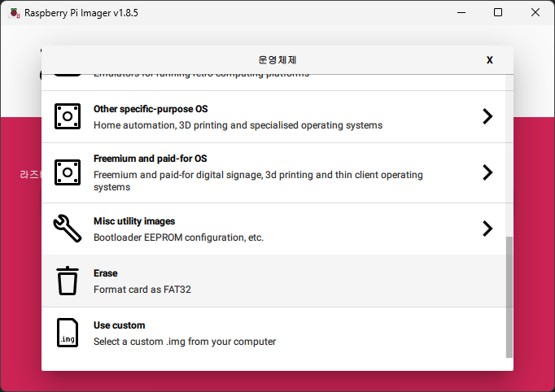Viewport: 555px width, 392px height.
Task: Click the Raspberry Pi logo in title bar
Action: click(x=14, y=12)
